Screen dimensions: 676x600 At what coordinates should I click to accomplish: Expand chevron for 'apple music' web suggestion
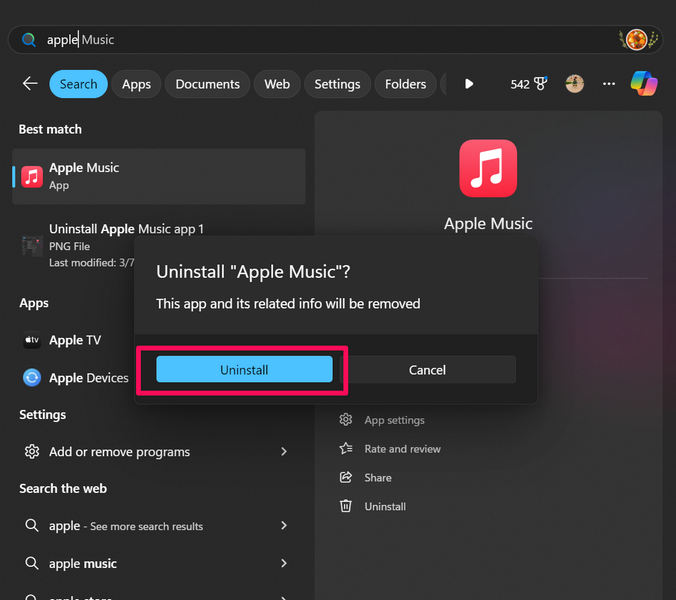[284, 563]
